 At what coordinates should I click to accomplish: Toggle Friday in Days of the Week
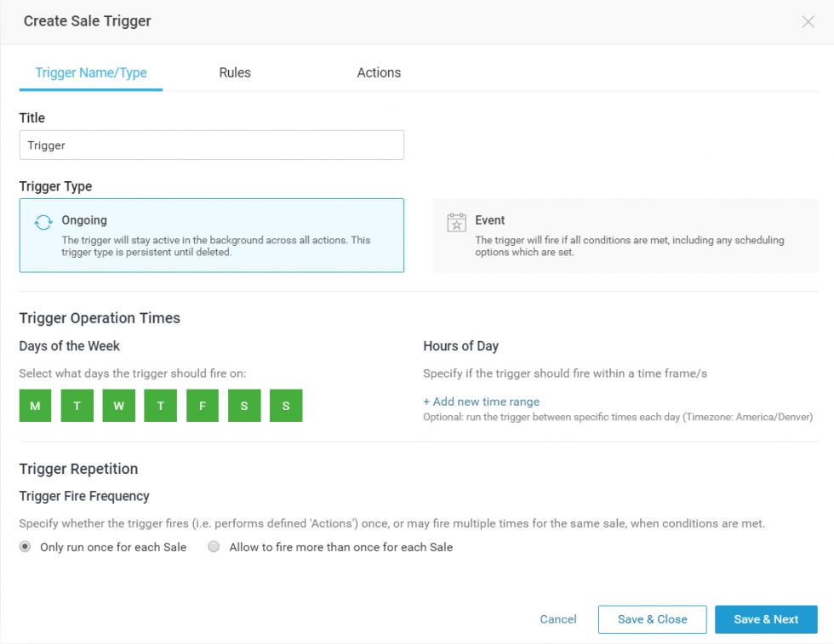[x=202, y=406]
